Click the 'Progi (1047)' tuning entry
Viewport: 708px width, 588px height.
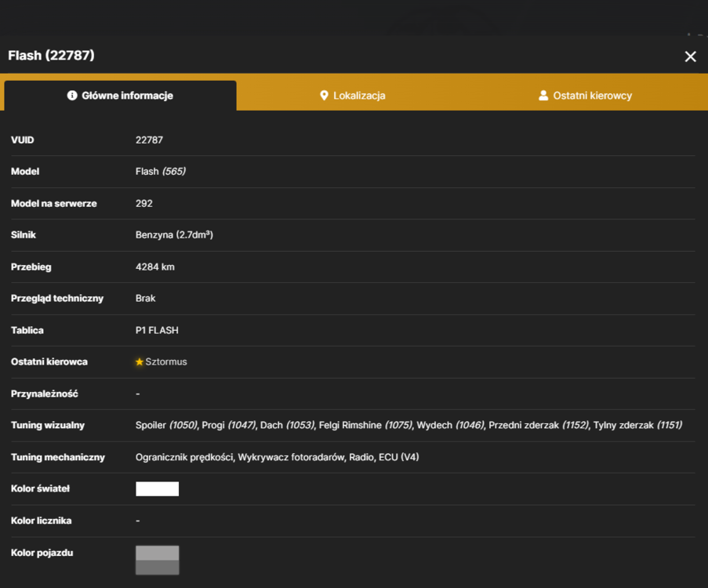pos(228,426)
